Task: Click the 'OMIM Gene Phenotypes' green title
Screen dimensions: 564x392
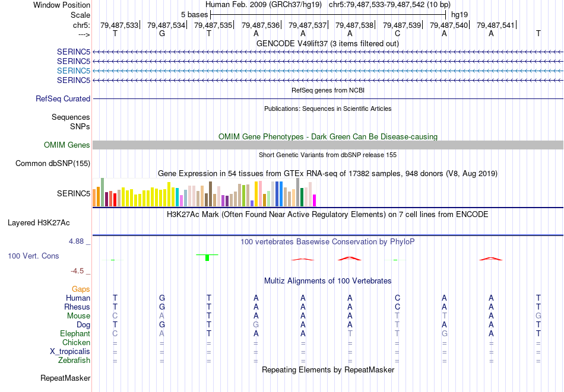Action: point(328,136)
